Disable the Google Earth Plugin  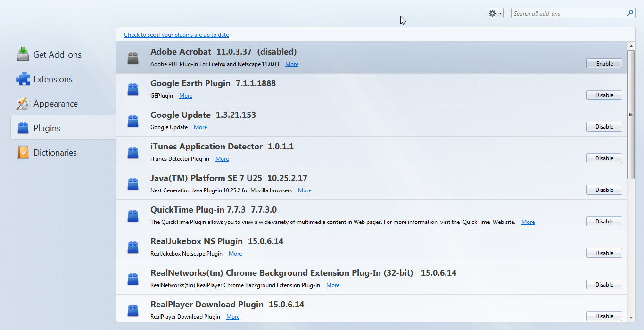tap(604, 95)
